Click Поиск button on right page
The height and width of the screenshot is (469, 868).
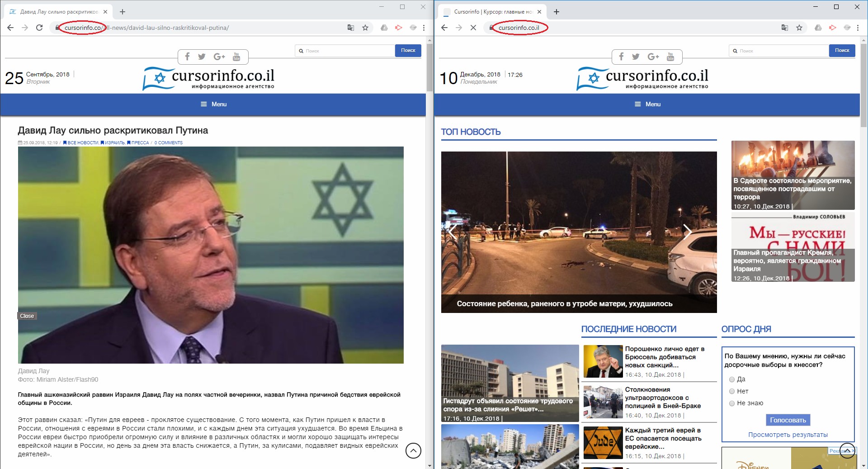point(842,51)
